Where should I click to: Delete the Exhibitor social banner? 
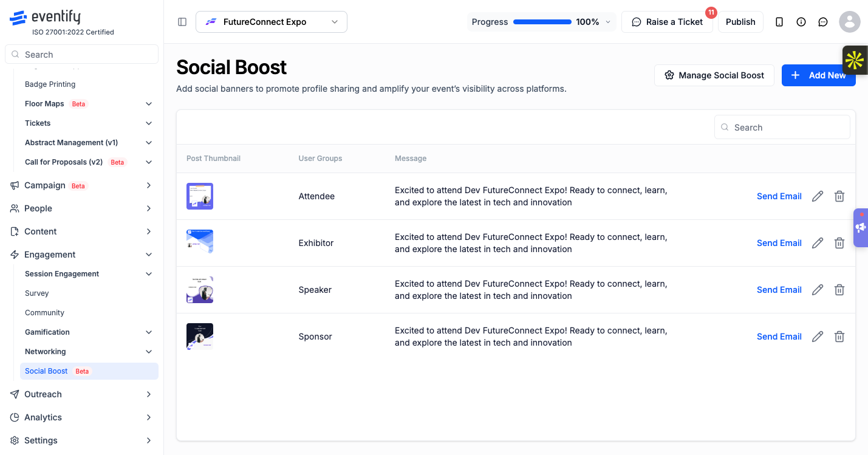839,243
